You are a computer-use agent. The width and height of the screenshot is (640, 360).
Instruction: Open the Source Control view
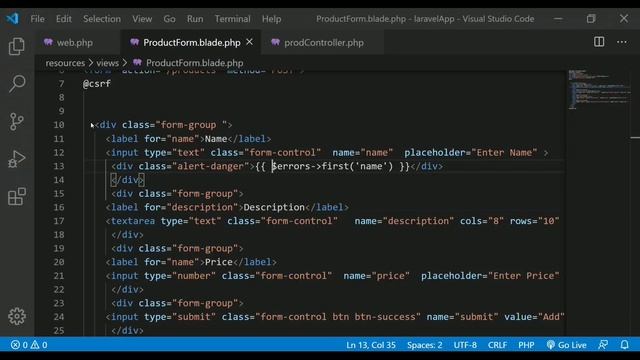click(x=17, y=121)
